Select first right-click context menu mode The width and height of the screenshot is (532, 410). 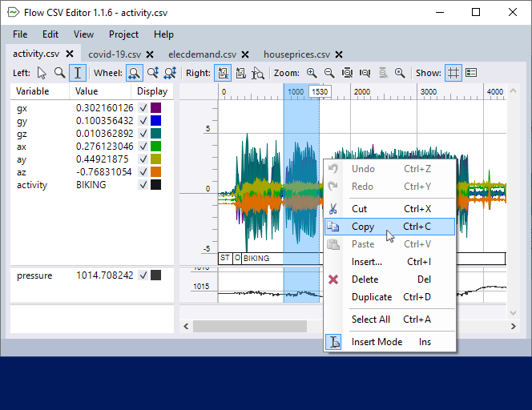pyautogui.click(x=223, y=73)
